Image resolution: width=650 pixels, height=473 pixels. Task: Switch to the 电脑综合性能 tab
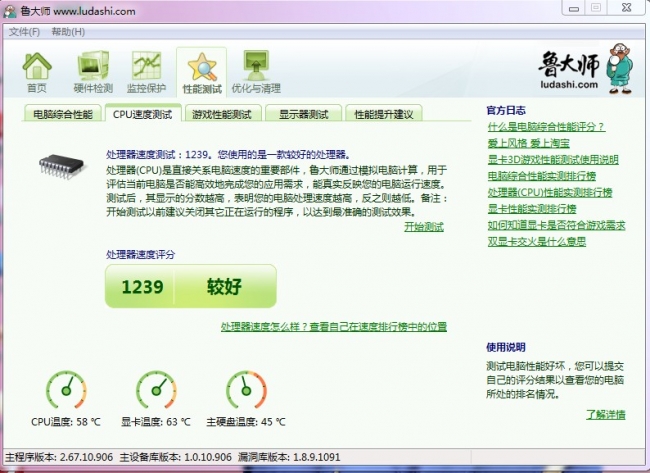click(62, 114)
